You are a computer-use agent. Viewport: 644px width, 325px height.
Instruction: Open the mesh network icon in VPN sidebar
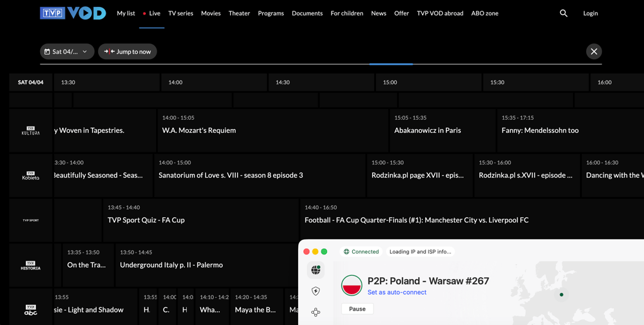(316, 312)
